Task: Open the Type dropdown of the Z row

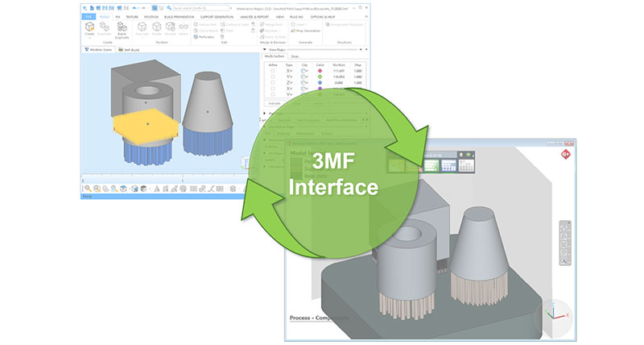Action: 290,83
